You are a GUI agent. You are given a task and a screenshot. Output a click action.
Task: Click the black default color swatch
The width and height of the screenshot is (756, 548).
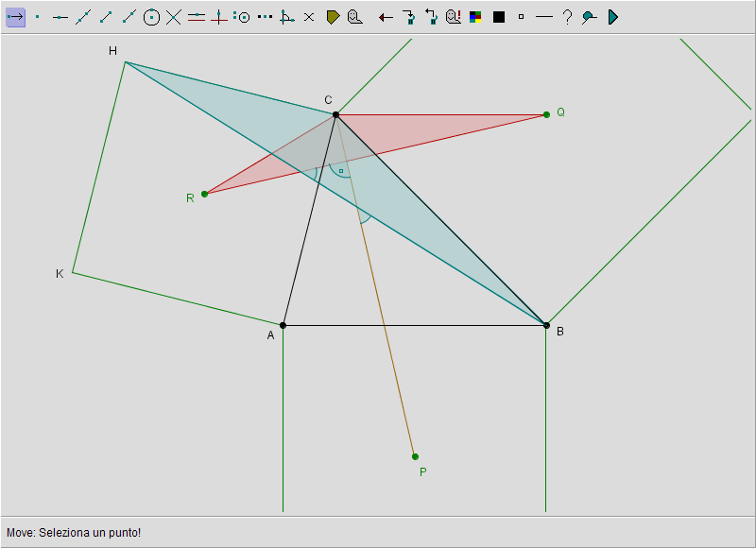pyautogui.click(x=499, y=17)
